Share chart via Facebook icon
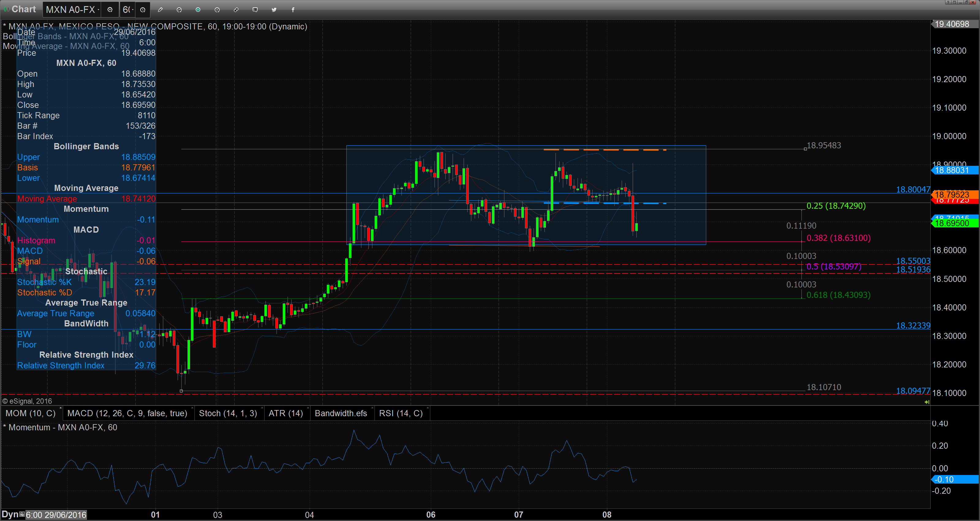980x521 pixels. 293,10
